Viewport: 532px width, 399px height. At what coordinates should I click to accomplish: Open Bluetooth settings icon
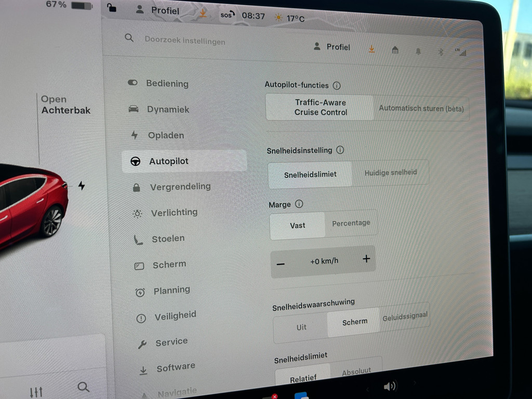click(441, 52)
